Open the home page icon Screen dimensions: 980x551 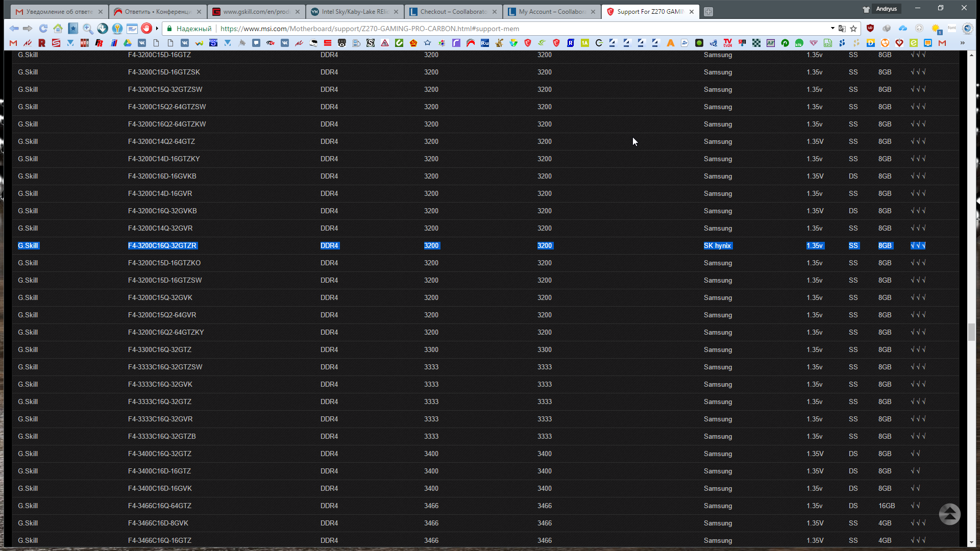58,29
